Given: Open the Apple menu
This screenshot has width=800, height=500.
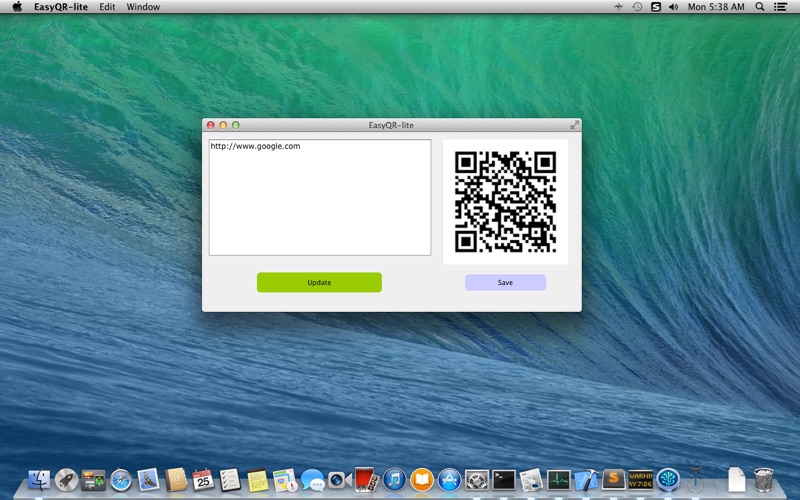Looking at the screenshot, I should (x=17, y=7).
